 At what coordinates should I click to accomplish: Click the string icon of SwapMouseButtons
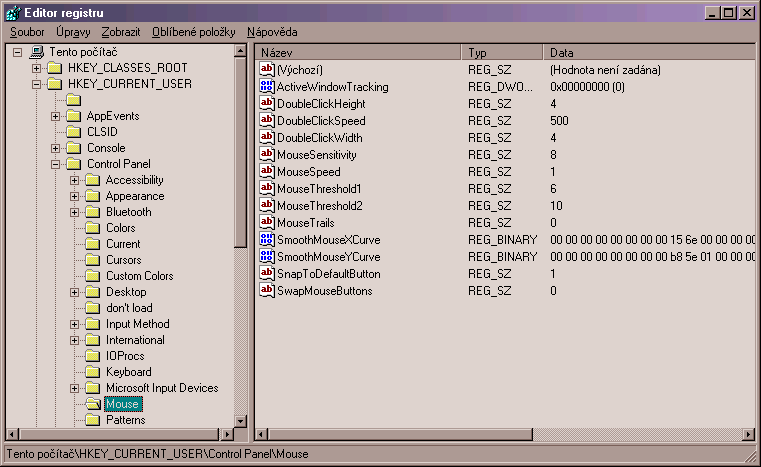[x=267, y=290]
